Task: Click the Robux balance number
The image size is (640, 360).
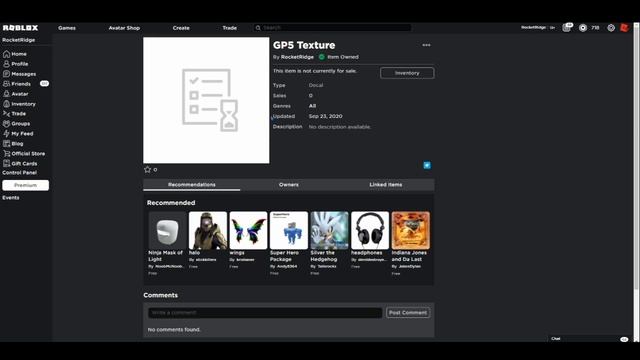Action: click(595, 28)
